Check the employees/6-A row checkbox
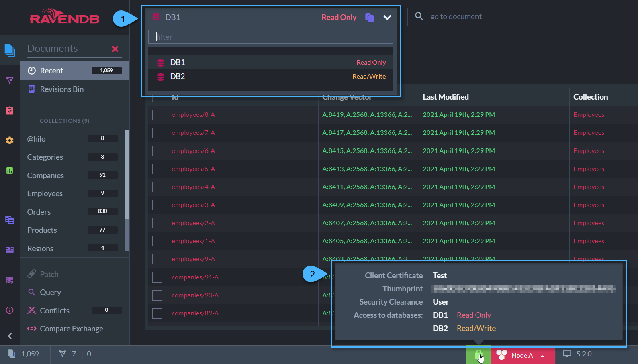 [x=157, y=151]
